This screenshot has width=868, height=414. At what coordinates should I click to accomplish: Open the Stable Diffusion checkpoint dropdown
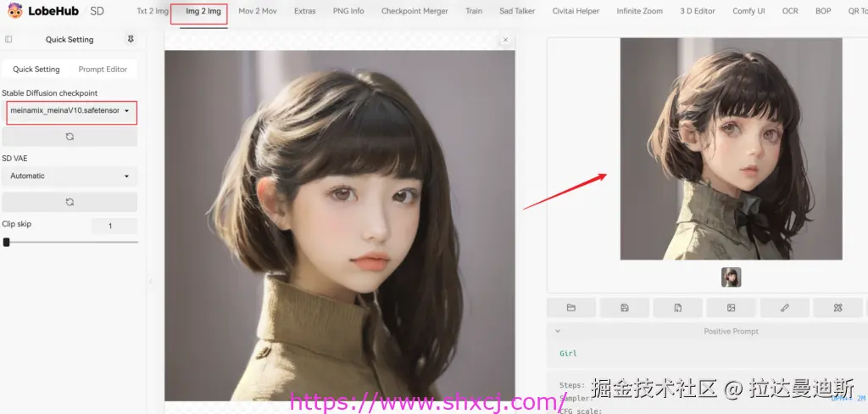click(x=70, y=111)
